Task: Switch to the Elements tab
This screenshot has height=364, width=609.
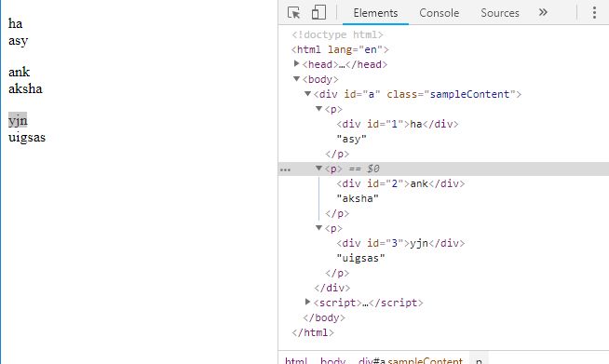Action: 375,13
